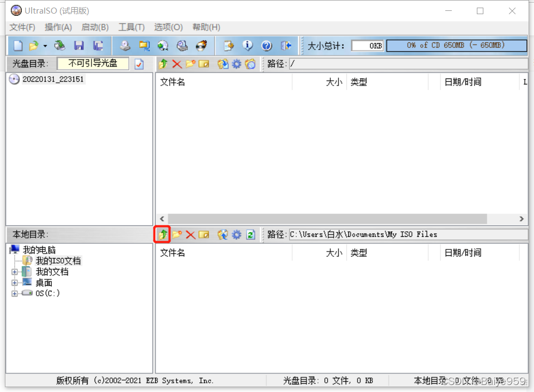Screen dimensions: 534x392
Task: Click blue gear icon in local directory toolbar
Action: pos(236,234)
